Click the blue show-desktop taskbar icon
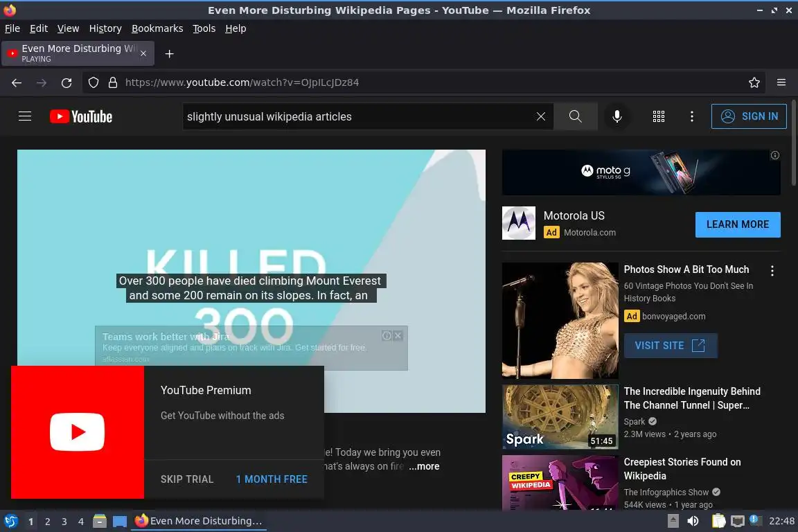This screenshot has width=798, height=532. [120, 522]
